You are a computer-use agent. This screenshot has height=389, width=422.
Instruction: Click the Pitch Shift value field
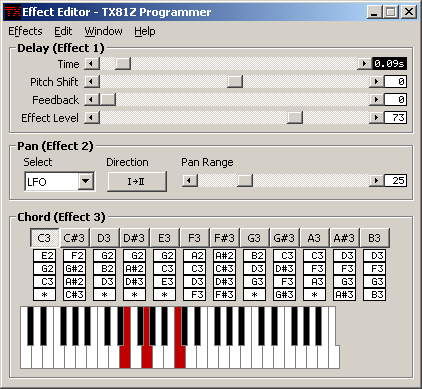[395, 82]
